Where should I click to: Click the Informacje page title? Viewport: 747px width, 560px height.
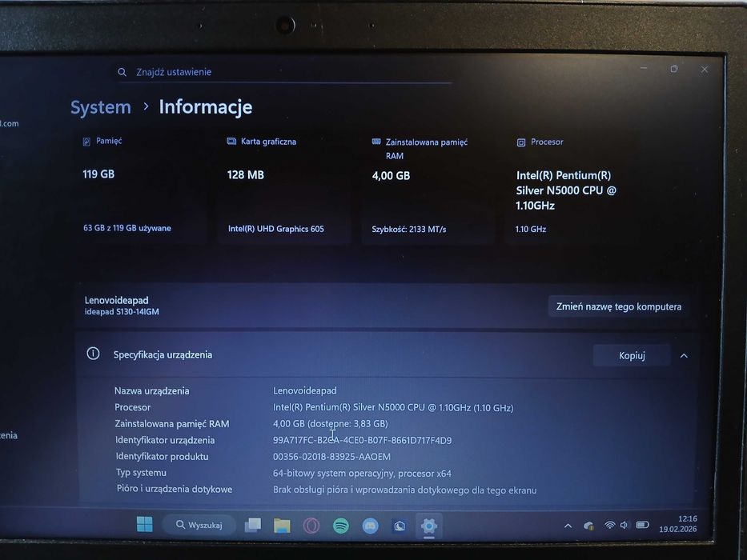[205, 106]
